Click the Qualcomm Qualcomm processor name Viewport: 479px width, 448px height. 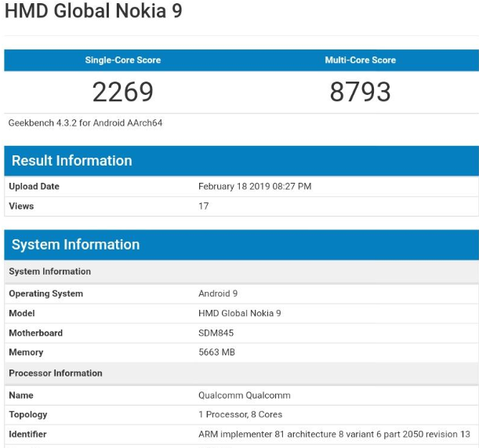pos(245,395)
